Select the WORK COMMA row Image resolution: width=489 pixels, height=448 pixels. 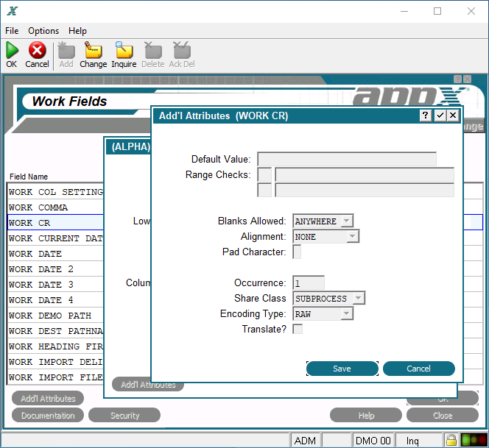[x=55, y=207]
